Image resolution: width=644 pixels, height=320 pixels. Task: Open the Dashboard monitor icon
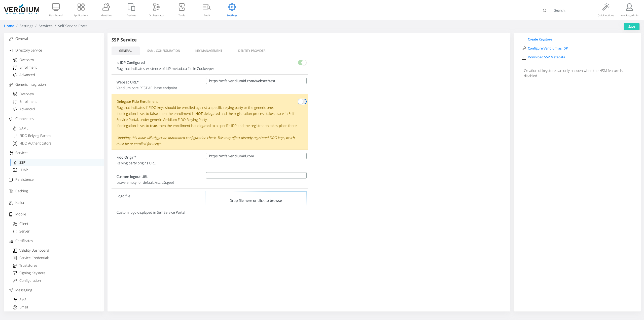56,7
